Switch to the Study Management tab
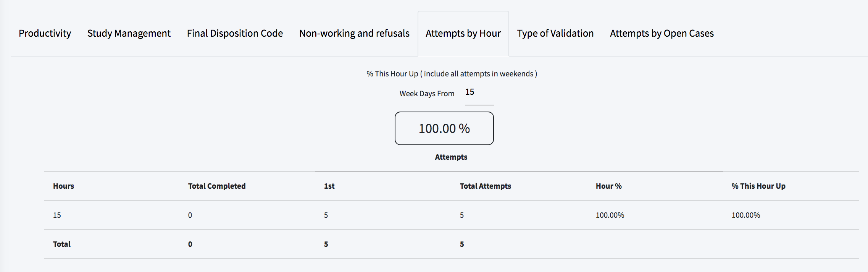The height and width of the screenshot is (272, 868). click(x=129, y=33)
